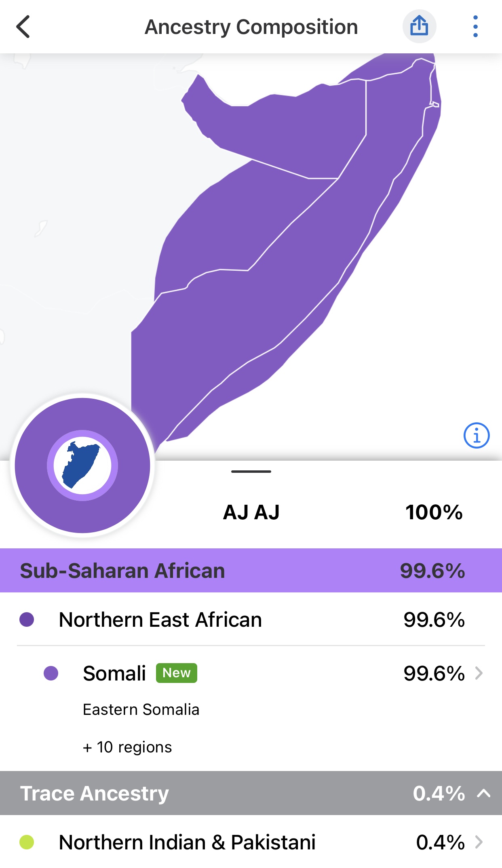Collapse the Trace Ancestry section chevron
This screenshot has width=502, height=868.
483,793
